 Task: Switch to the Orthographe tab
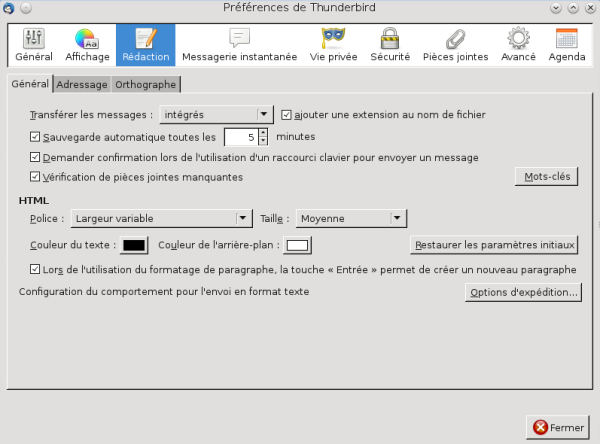[145, 85]
